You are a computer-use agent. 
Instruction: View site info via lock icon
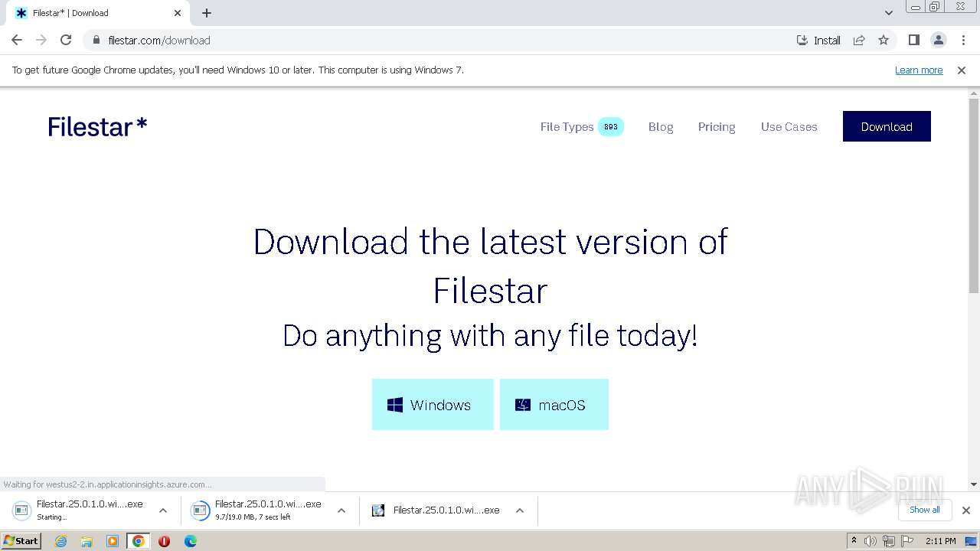[96, 40]
